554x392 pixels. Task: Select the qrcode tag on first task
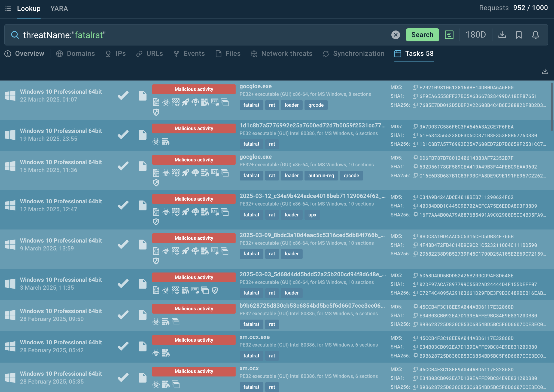tap(316, 105)
